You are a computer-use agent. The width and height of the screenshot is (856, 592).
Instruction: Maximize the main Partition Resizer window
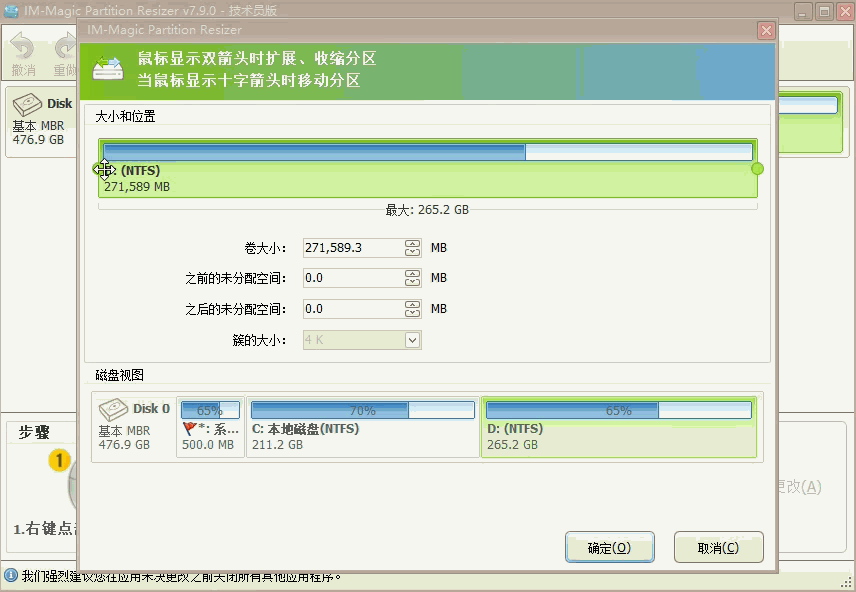tap(824, 11)
